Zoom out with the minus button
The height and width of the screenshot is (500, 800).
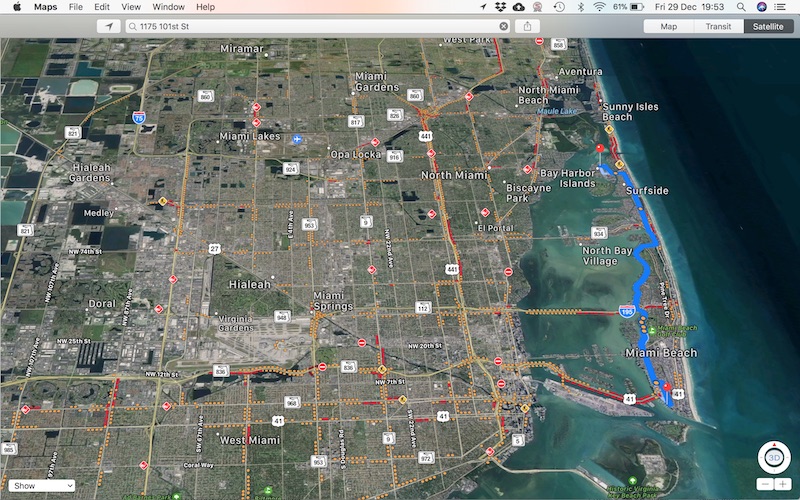(x=764, y=484)
